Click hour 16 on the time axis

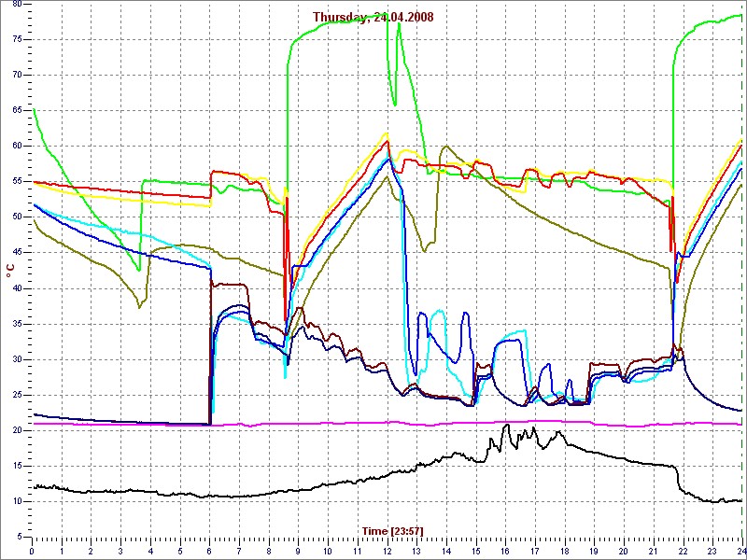coord(505,553)
